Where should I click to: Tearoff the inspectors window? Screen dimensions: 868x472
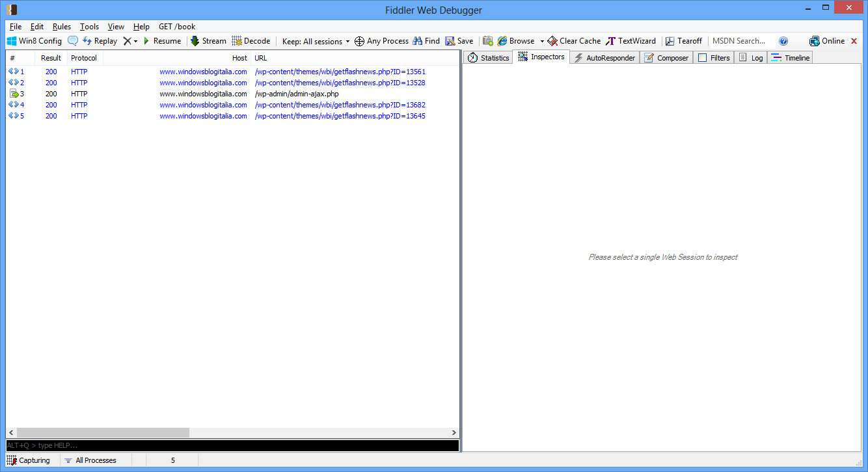[684, 41]
